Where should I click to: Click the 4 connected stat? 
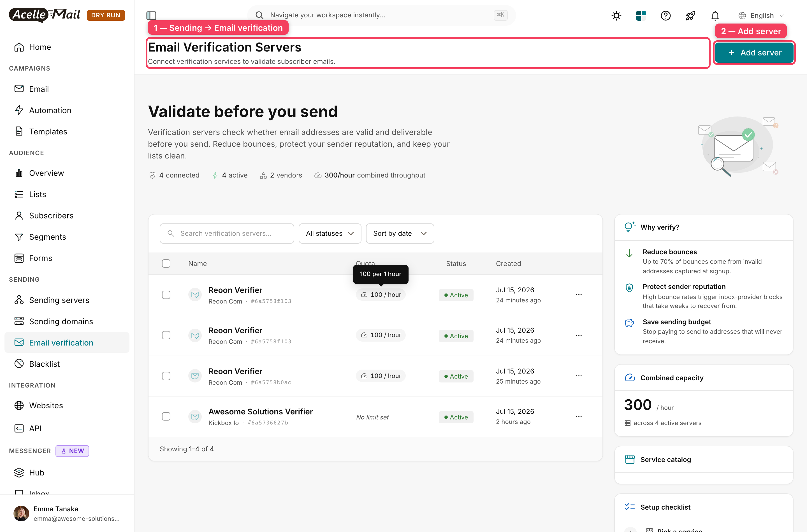pyautogui.click(x=174, y=175)
